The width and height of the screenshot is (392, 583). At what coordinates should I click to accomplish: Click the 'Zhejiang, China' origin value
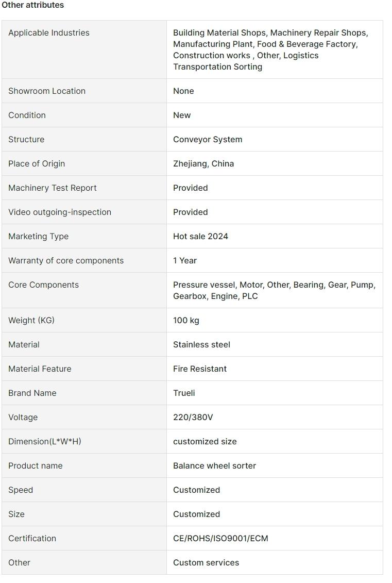coord(203,164)
